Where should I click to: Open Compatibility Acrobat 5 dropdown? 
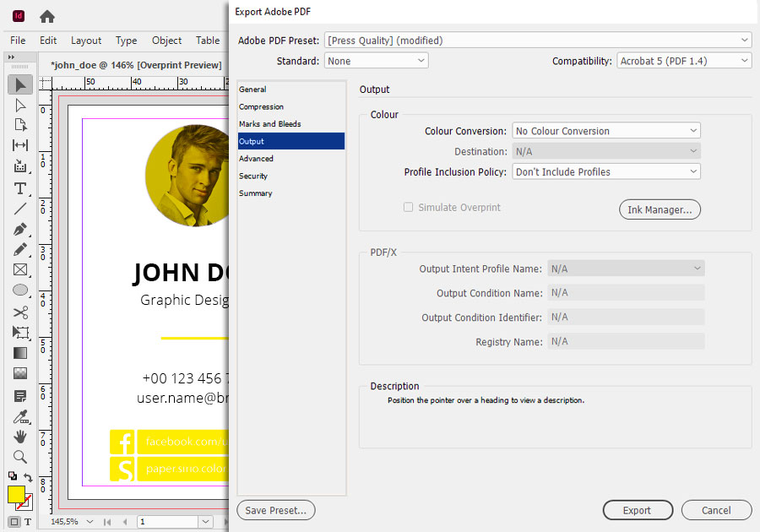coord(684,61)
